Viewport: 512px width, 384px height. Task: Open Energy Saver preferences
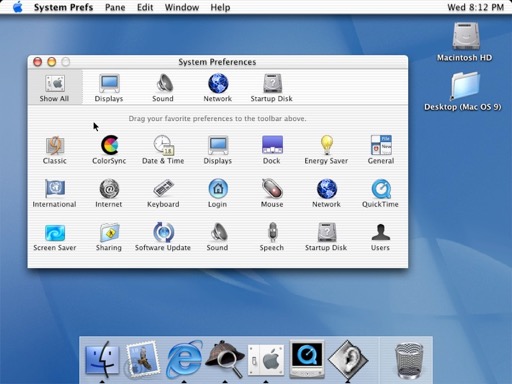tap(326, 150)
